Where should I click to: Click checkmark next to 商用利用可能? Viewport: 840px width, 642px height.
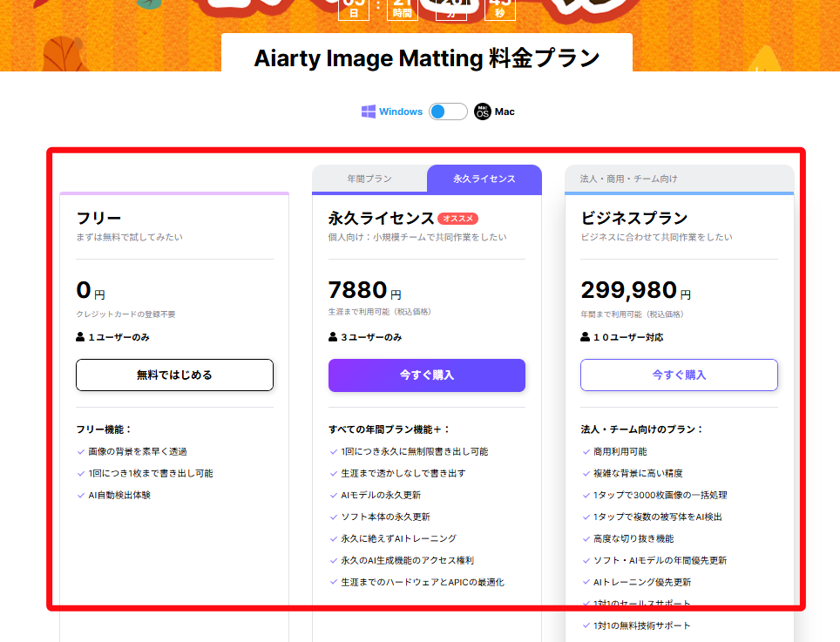(586, 452)
